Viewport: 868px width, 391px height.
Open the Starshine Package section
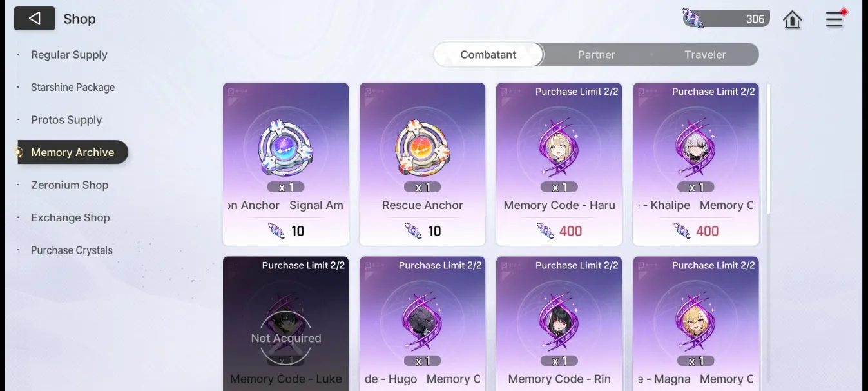point(73,87)
